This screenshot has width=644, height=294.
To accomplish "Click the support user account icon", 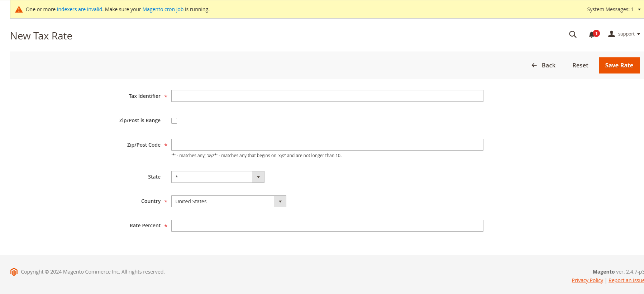I will pyautogui.click(x=611, y=34).
